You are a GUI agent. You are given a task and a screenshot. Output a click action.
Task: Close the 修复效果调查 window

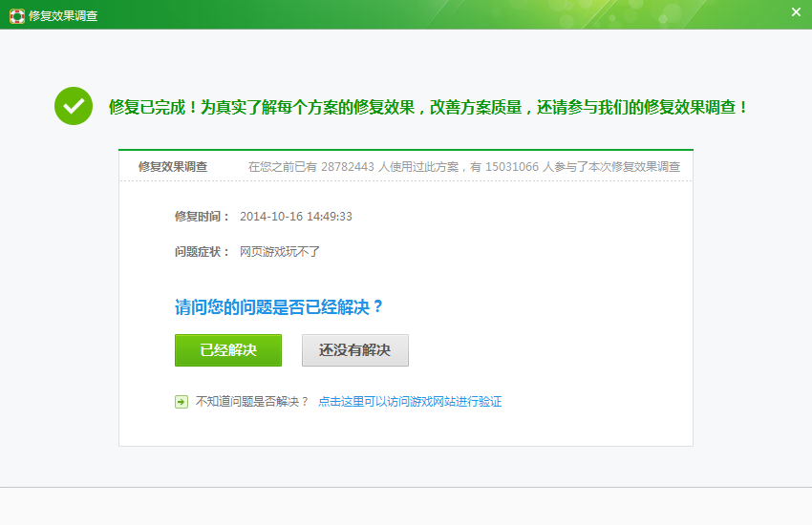(x=796, y=11)
